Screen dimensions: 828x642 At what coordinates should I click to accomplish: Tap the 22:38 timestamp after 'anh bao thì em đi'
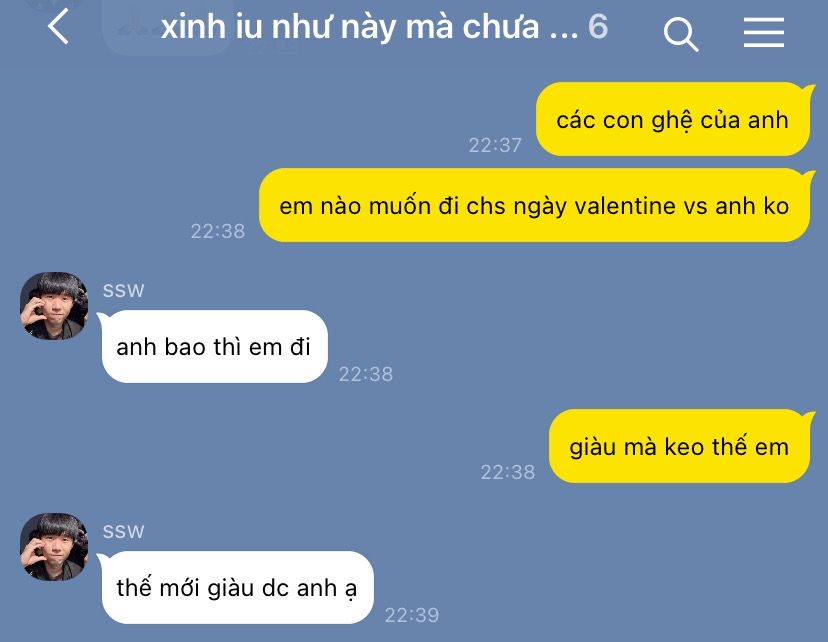[x=365, y=374]
